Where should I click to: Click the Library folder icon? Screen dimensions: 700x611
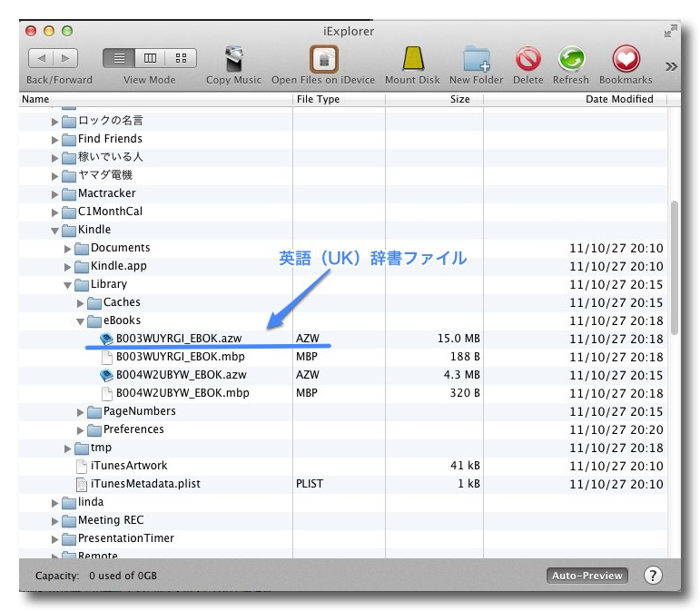click(81, 285)
